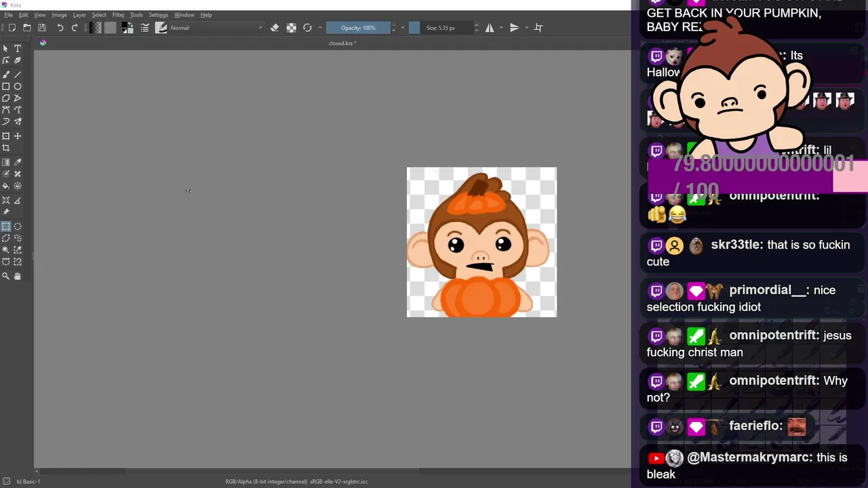Redo the last undone action

coord(75,28)
